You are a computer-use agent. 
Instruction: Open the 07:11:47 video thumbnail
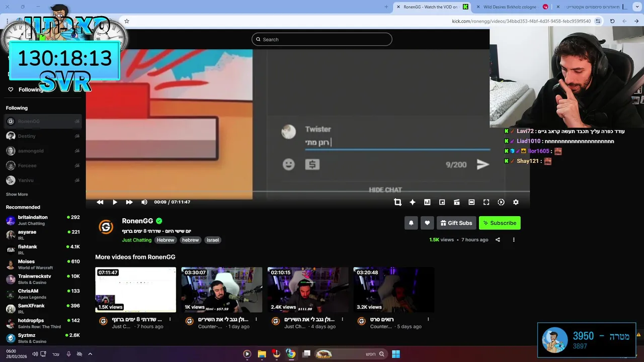[135, 290]
